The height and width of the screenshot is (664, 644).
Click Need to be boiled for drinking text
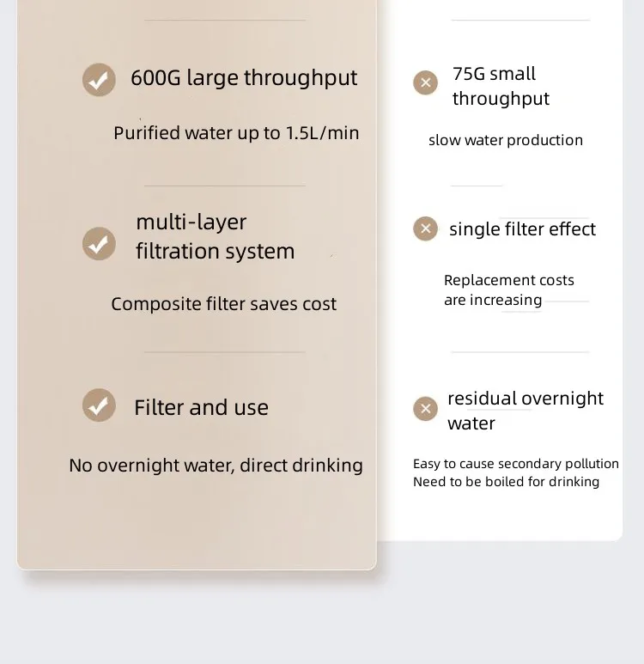pyautogui.click(x=506, y=482)
